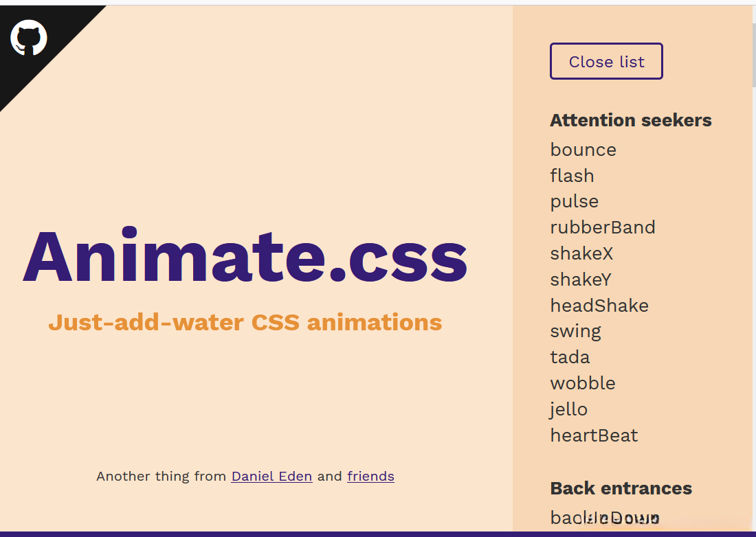Choose the pulse animation

pyautogui.click(x=574, y=202)
